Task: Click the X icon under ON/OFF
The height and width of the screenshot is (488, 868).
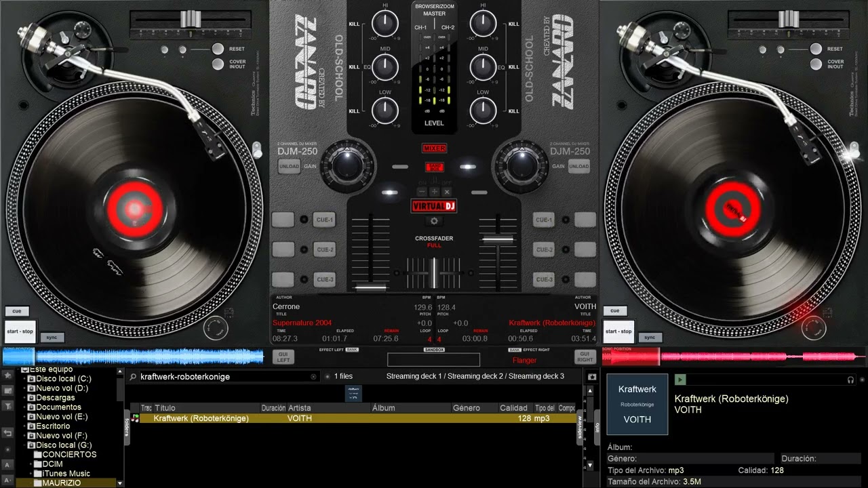Action: tap(446, 192)
